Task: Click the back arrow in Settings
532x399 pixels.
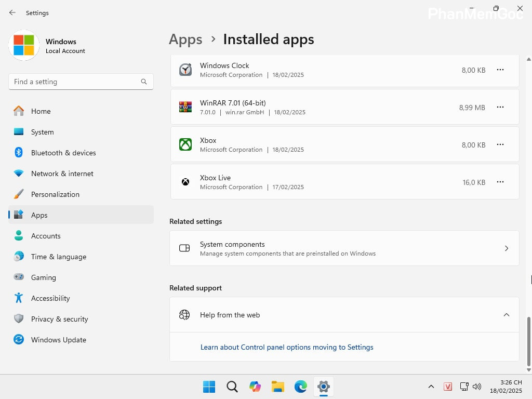Action: (x=12, y=12)
